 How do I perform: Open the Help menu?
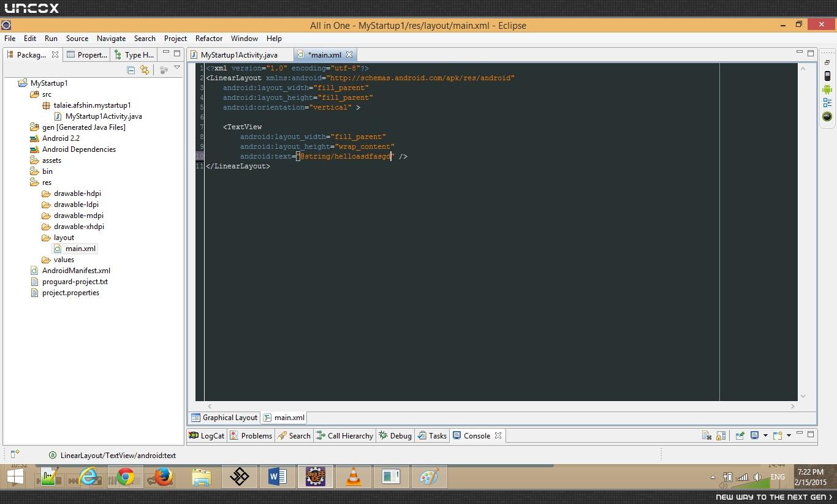pyautogui.click(x=274, y=38)
